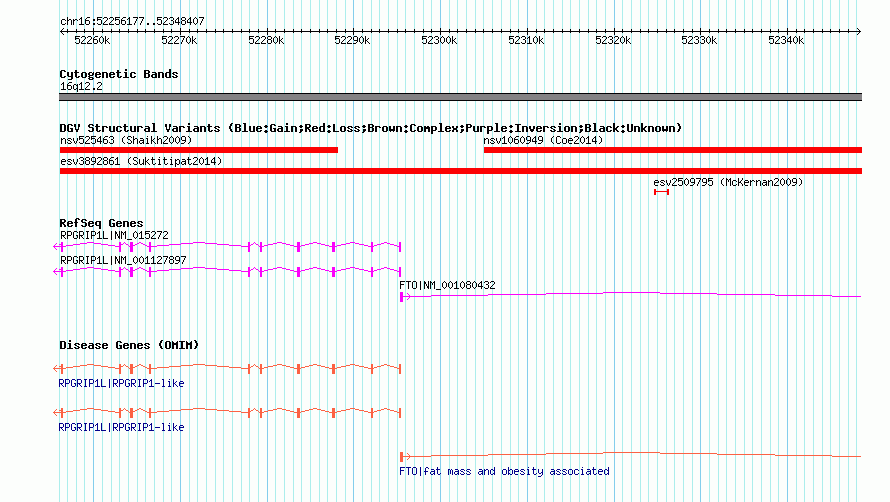
Task: Click the 52340k ruler tick label
Action: coord(786,40)
